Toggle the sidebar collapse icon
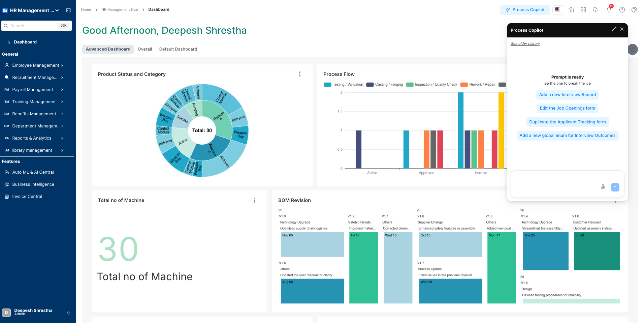This screenshot has height=323, width=644. click(68, 10)
